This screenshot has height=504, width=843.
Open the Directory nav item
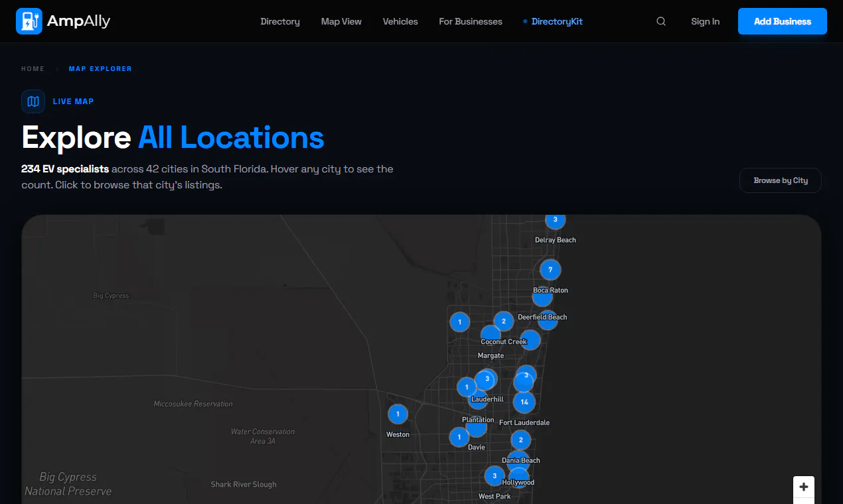280,21
